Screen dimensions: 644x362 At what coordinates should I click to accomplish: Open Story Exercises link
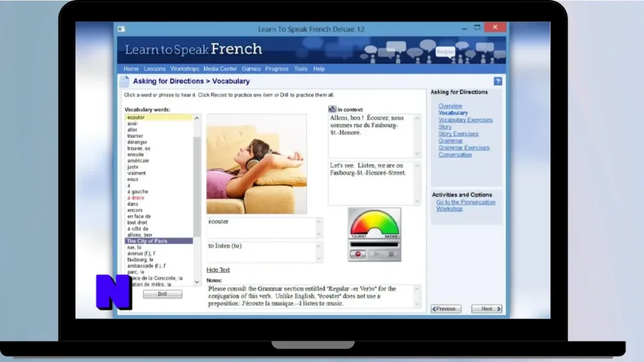tap(458, 134)
